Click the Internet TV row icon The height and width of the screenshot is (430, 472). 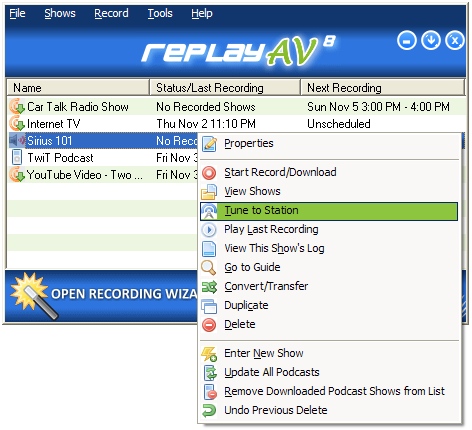pos(17,124)
